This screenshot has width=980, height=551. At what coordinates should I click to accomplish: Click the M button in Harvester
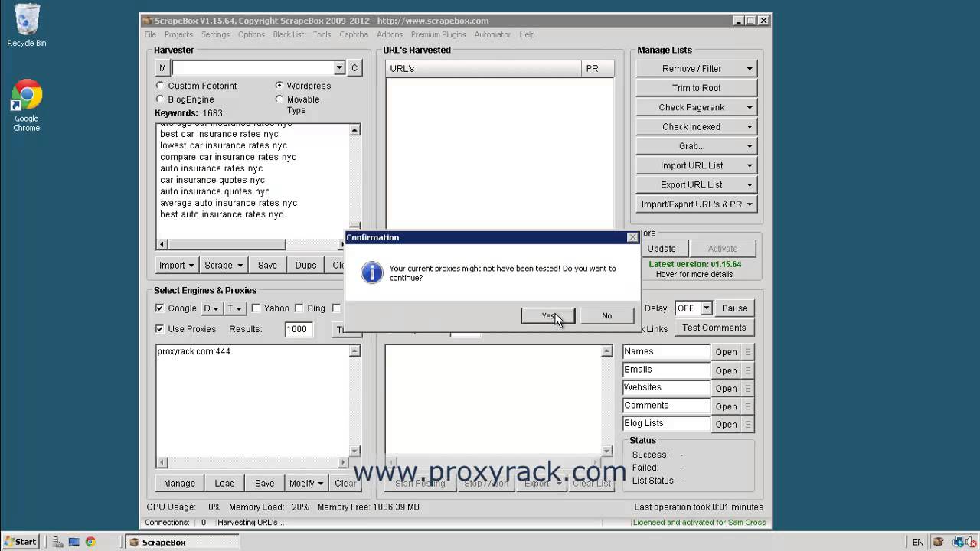coord(162,68)
